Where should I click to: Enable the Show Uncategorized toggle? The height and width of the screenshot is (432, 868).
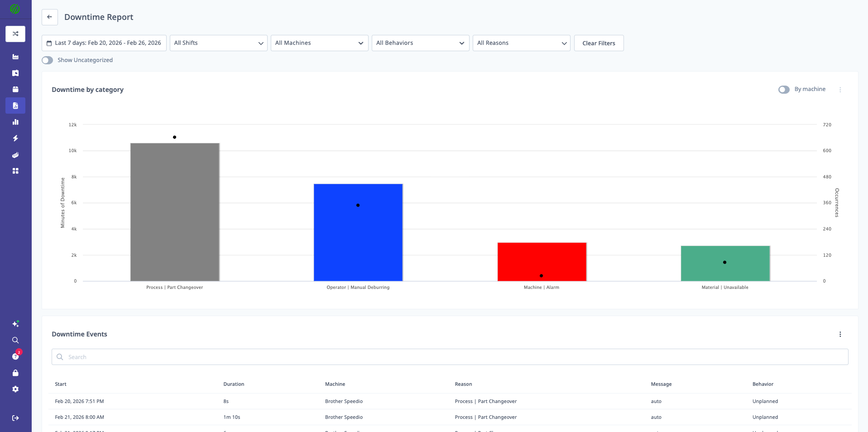(48, 60)
